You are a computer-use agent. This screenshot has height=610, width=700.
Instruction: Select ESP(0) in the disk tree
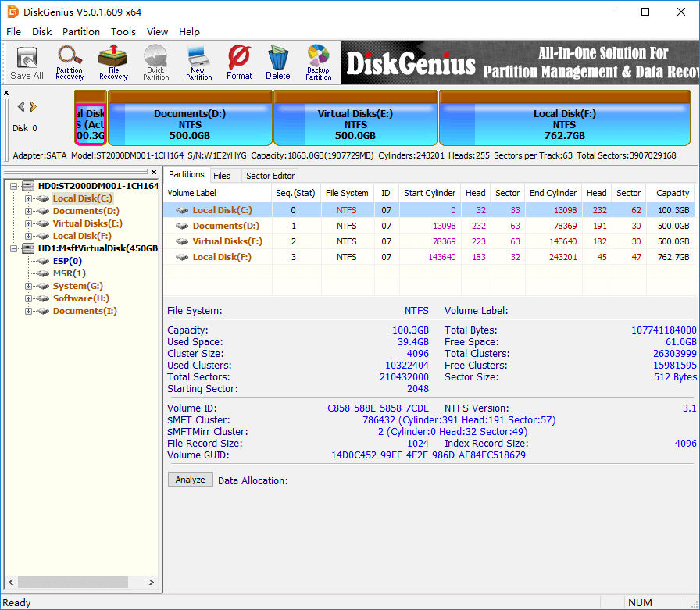[x=67, y=261]
